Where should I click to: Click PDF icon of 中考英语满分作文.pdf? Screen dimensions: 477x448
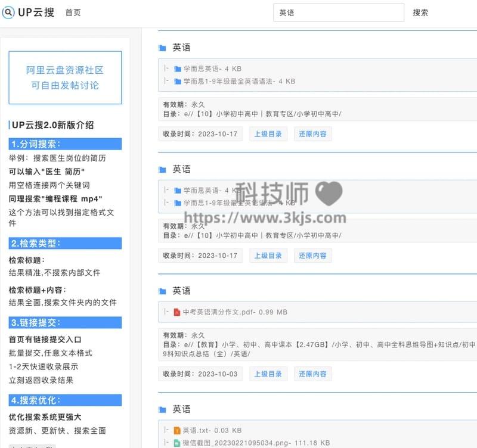click(176, 312)
